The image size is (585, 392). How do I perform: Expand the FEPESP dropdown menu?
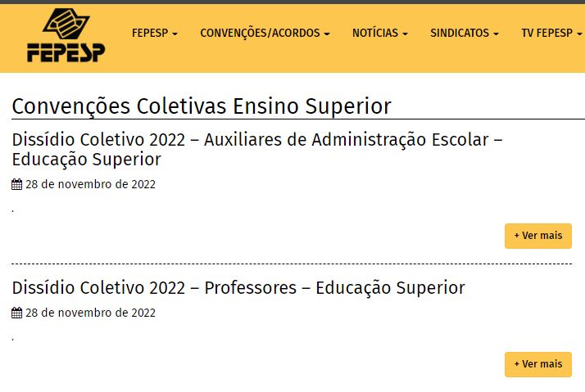[154, 33]
